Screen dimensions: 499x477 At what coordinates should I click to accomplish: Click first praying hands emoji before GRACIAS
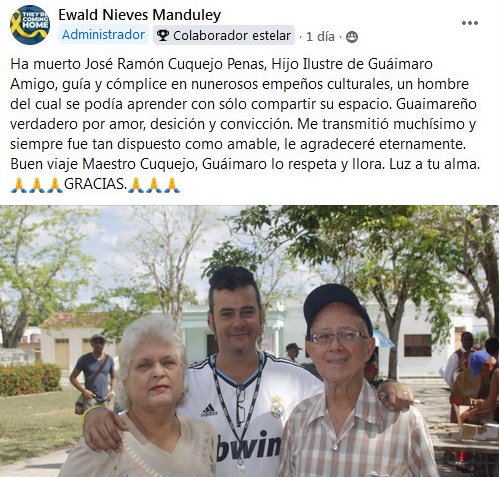(19, 185)
